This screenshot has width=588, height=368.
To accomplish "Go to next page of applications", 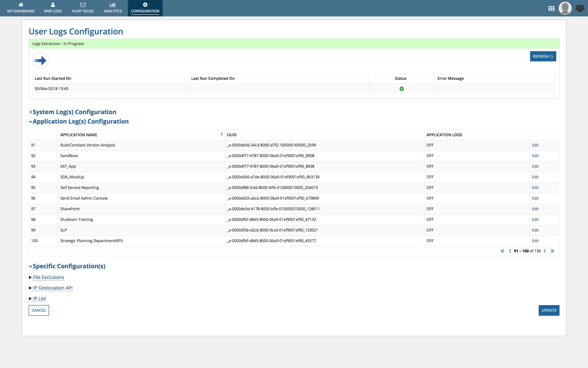I will point(545,251).
